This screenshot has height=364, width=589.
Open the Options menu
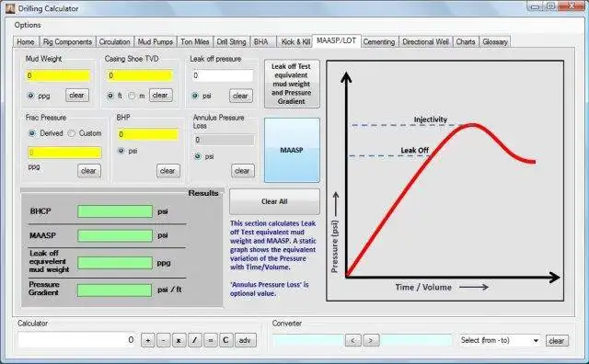[x=28, y=25]
